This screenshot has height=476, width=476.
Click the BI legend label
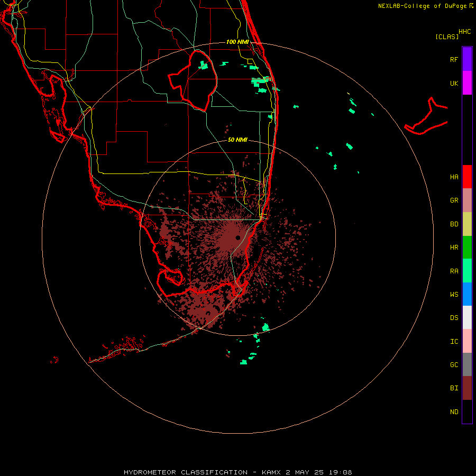pos(454,388)
